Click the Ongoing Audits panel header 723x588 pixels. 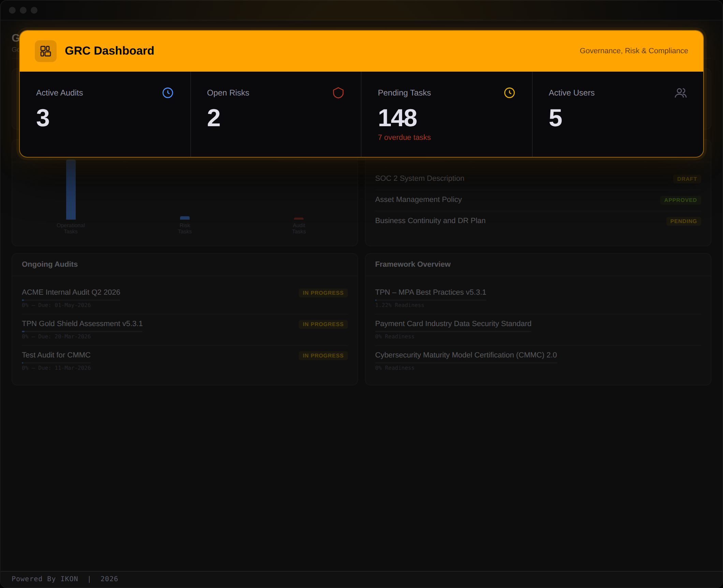coord(50,264)
